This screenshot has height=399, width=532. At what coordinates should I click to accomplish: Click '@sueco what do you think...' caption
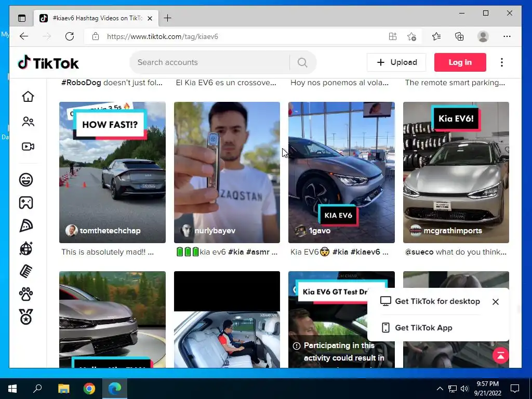click(456, 252)
